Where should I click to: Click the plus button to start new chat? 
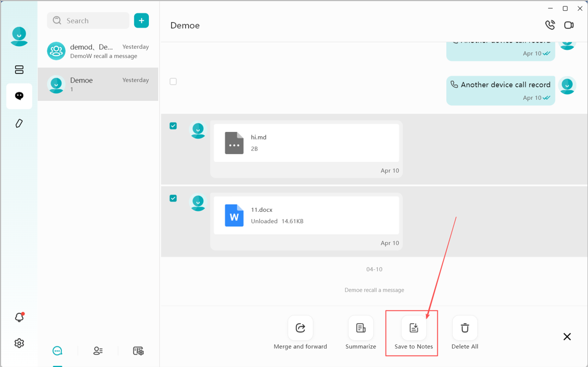click(x=141, y=21)
